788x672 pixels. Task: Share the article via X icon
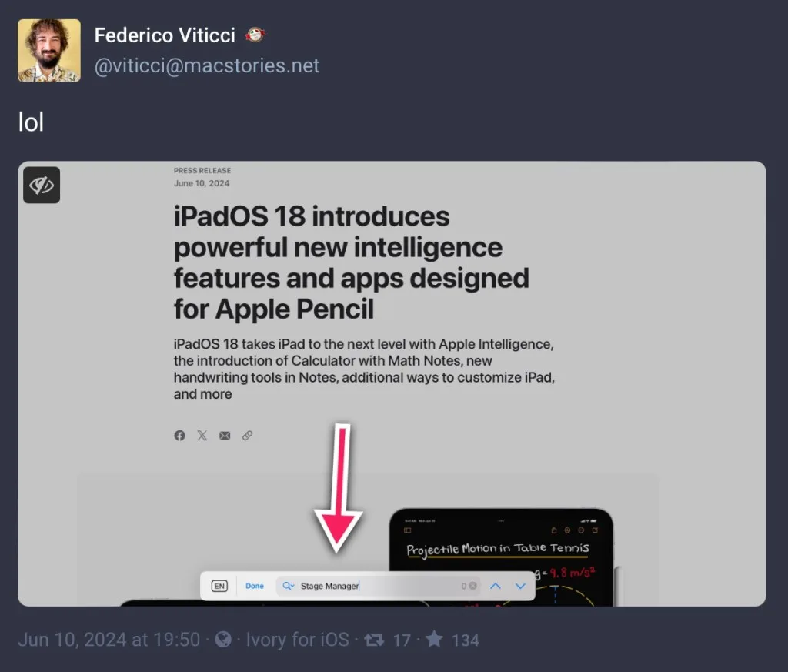pyautogui.click(x=202, y=435)
